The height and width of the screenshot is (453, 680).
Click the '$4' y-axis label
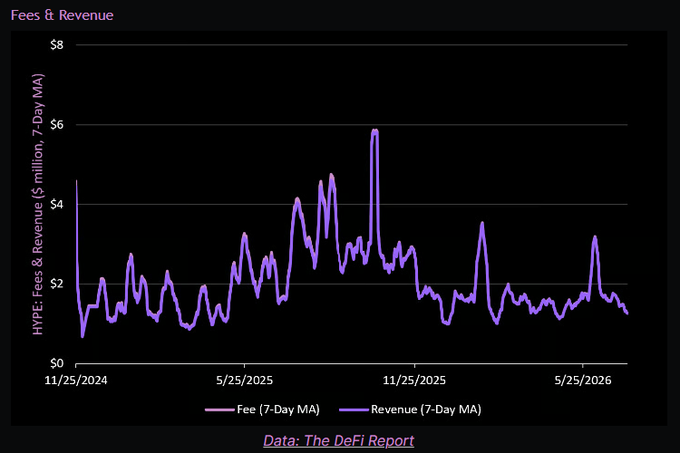click(x=57, y=204)
